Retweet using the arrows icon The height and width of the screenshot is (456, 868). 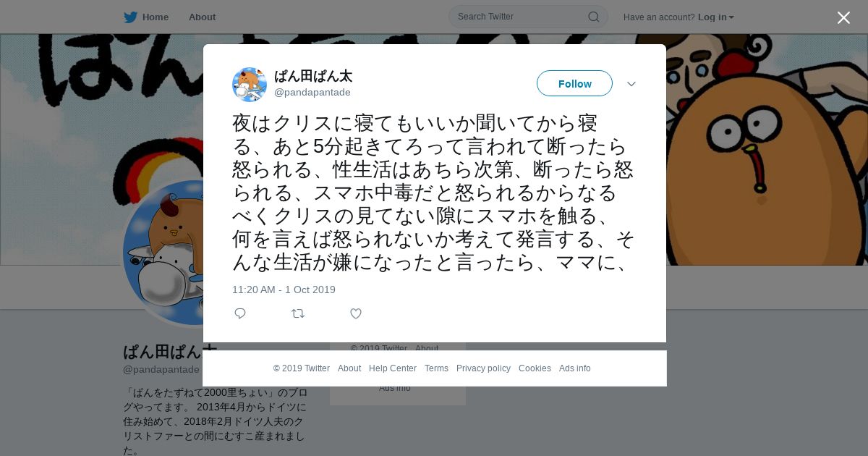click(298, 313)
